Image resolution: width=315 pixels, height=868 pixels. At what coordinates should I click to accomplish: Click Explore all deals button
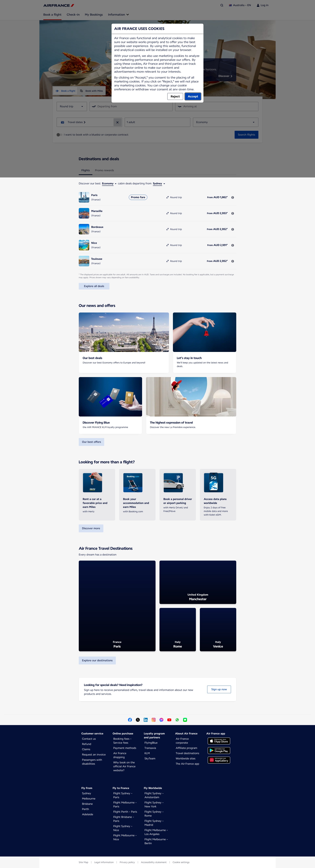(x=94, y=286)
